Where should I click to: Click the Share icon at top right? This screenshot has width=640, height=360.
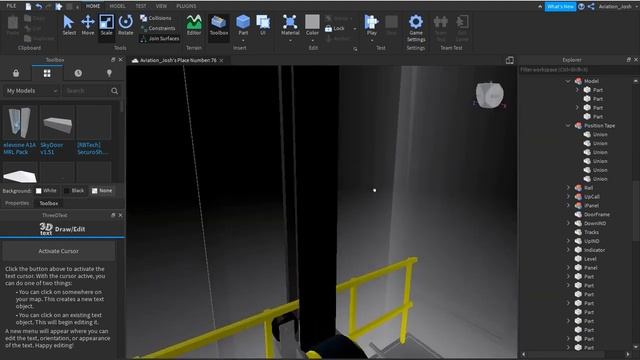pos(591,7)
